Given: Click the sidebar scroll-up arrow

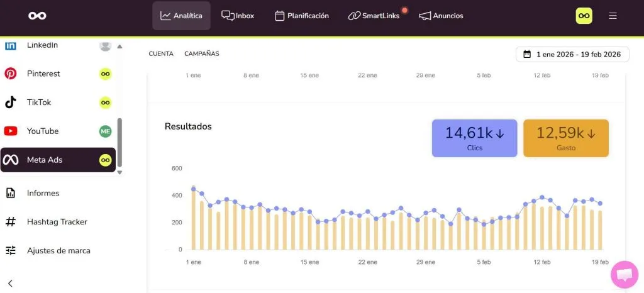Looking at the screenshot, I should (x=119, y=47).
